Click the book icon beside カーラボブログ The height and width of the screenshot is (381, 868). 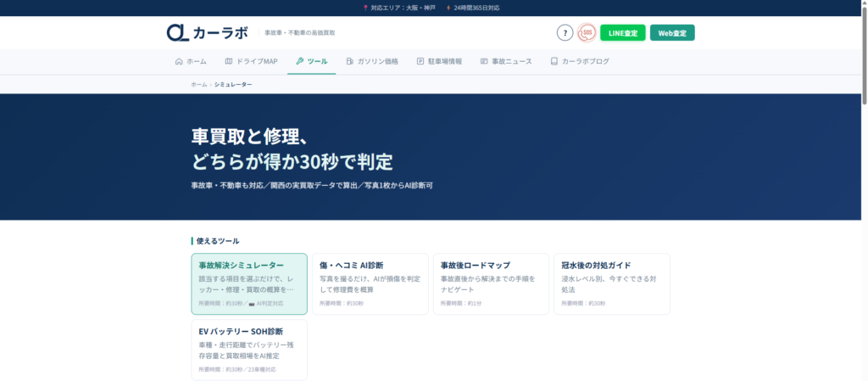pyautogui.click(x=554, y=61)
